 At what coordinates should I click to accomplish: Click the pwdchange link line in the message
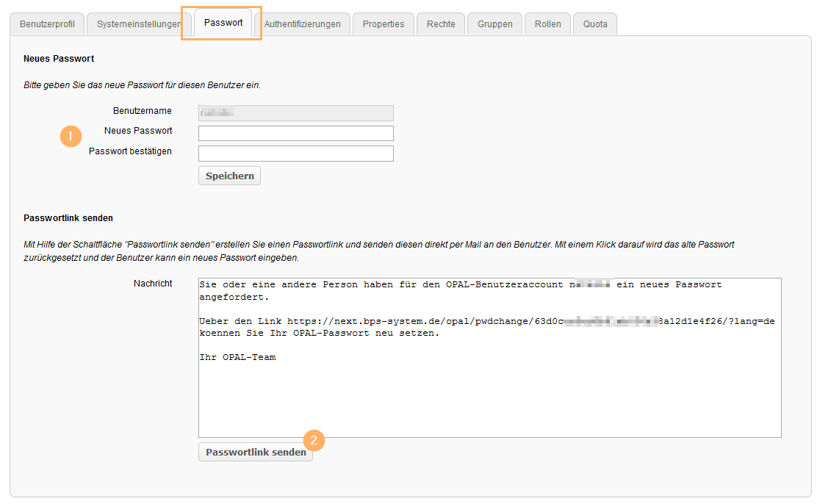tap(487, 321)
